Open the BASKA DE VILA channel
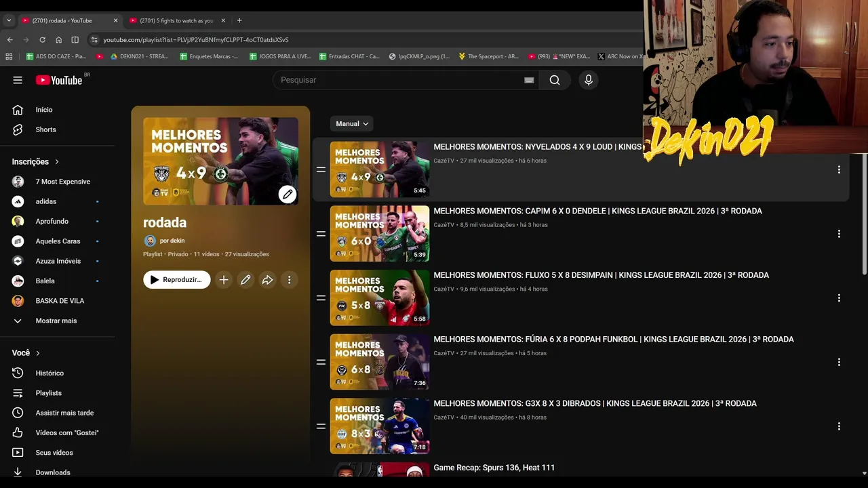The image size is (868, 488). coord(58,301)
